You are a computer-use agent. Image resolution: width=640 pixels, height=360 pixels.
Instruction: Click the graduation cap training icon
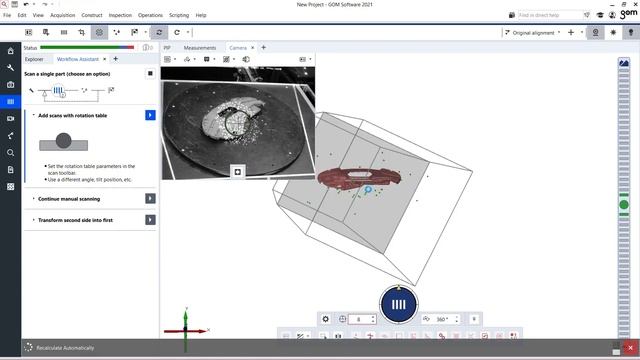coord(600,15)
